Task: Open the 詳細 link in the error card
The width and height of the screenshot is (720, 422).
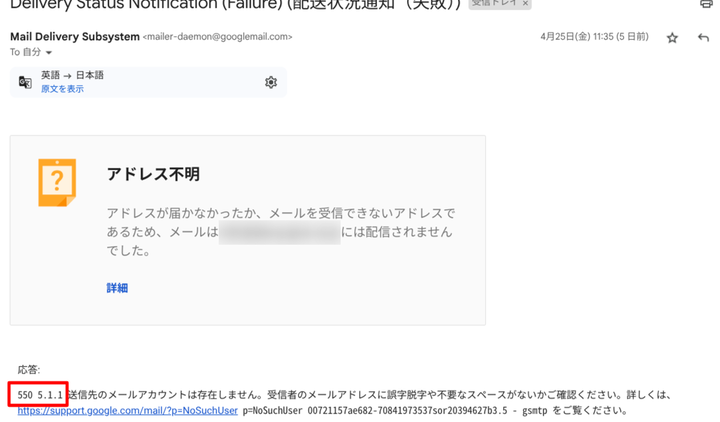Action: [117, 288]
